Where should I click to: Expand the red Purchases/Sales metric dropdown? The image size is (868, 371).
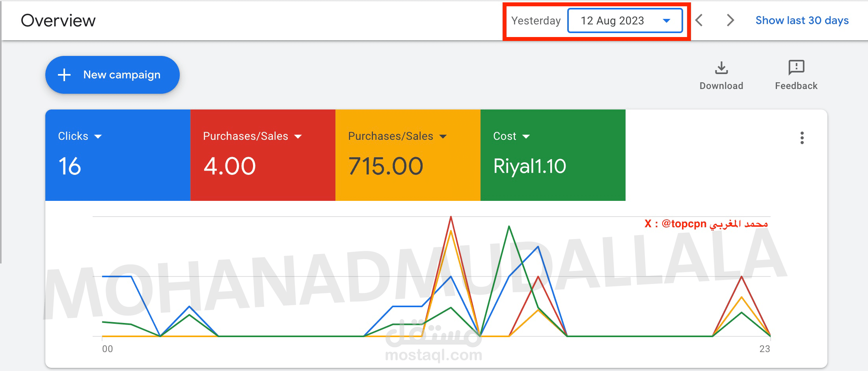(298, 136)
